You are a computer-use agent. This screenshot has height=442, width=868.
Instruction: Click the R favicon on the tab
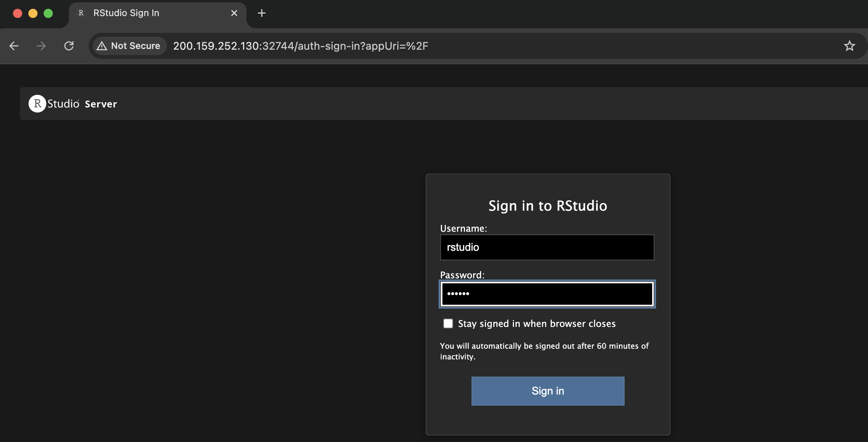(81, 13)
